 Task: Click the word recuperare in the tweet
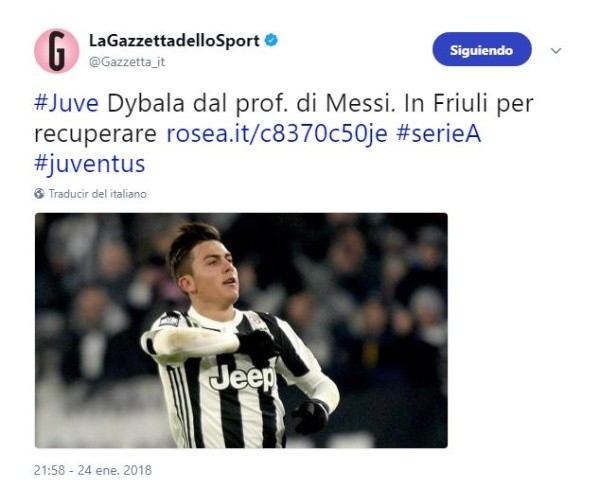96,134
